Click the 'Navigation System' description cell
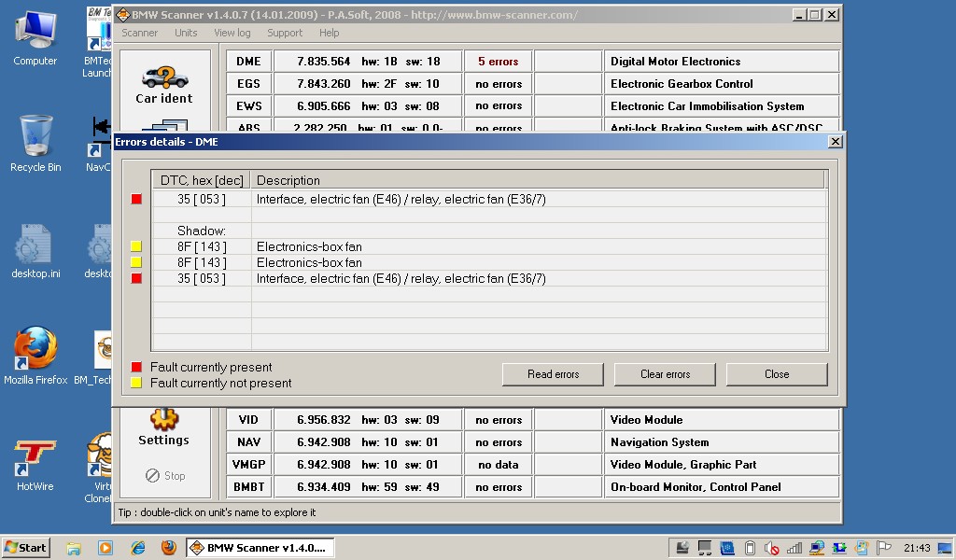The height and width of the screenshot is (560, 956). pos(722,442)
